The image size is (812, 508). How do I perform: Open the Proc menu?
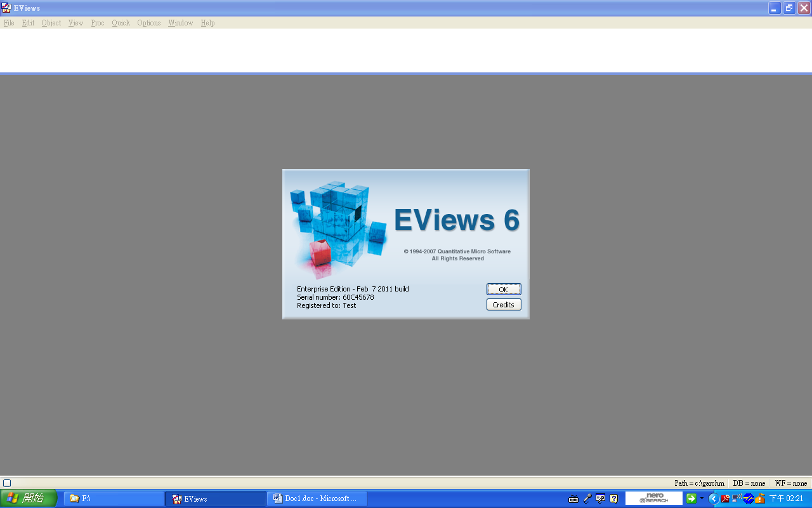(98, 23)
